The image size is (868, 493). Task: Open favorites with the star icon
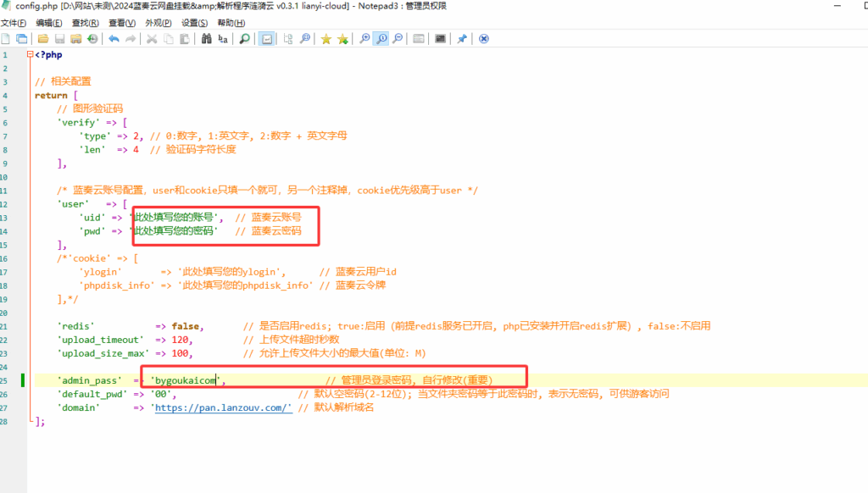(x=325, y=39)
